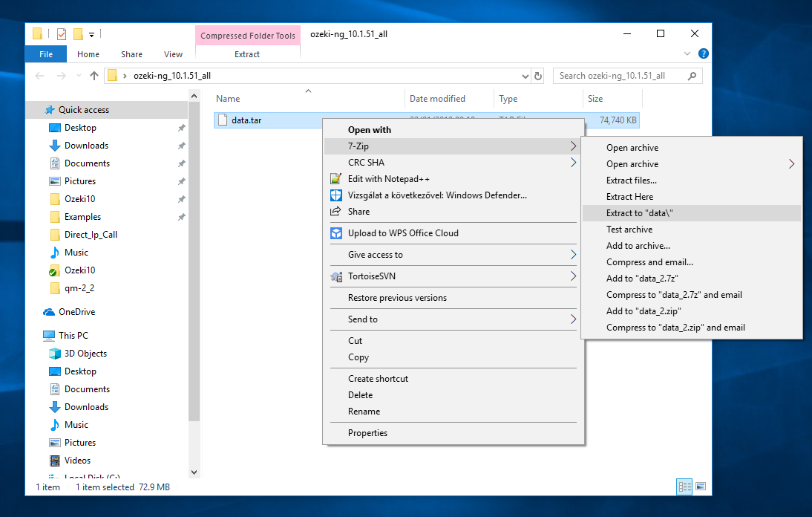Open the Extract ribbon tab
Screen dimensions: 812x517
(247, 54)
